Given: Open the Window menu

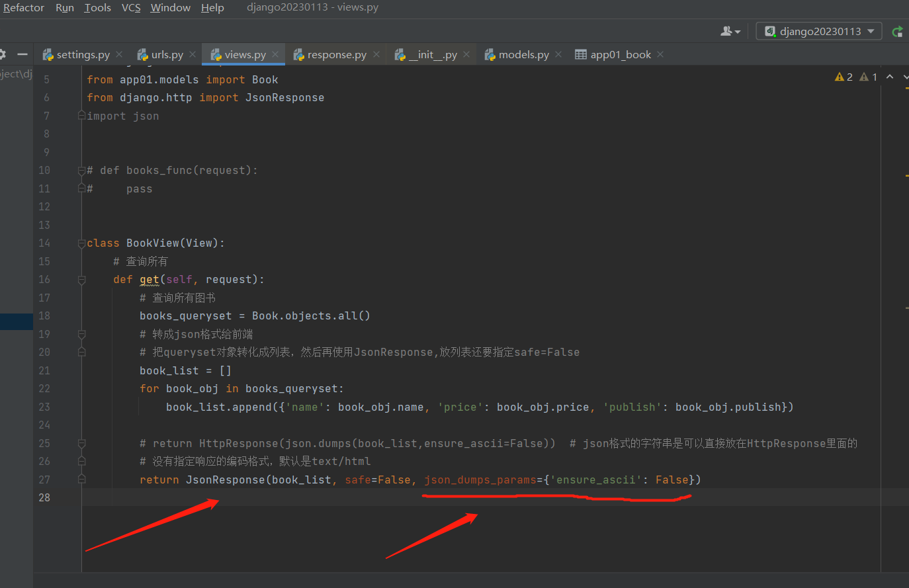Looking at the screenshot, I should (x=170, y=8).
